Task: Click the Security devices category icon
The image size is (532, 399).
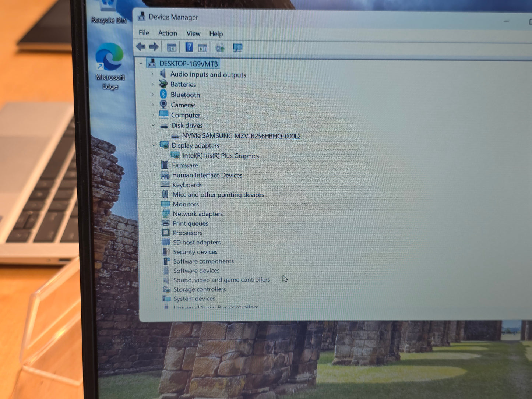Action: pyautogui.click(x=166, y=252)
